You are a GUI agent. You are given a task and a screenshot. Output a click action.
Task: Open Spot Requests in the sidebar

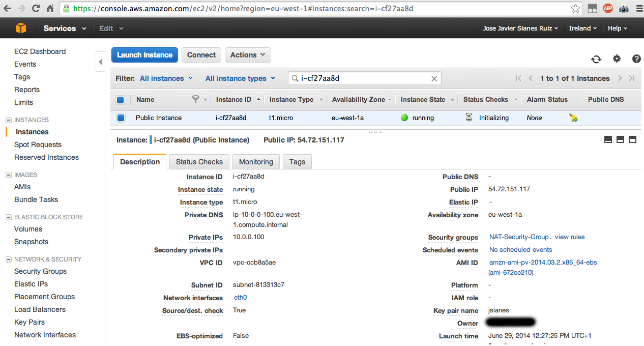click(x=38, y=145)
